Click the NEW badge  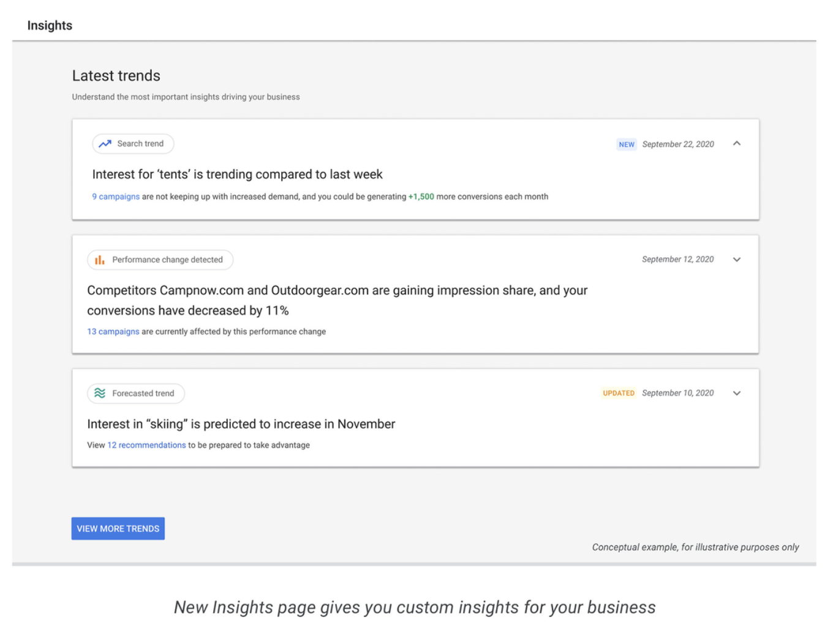pyautogui.click(x=627, y=144)
